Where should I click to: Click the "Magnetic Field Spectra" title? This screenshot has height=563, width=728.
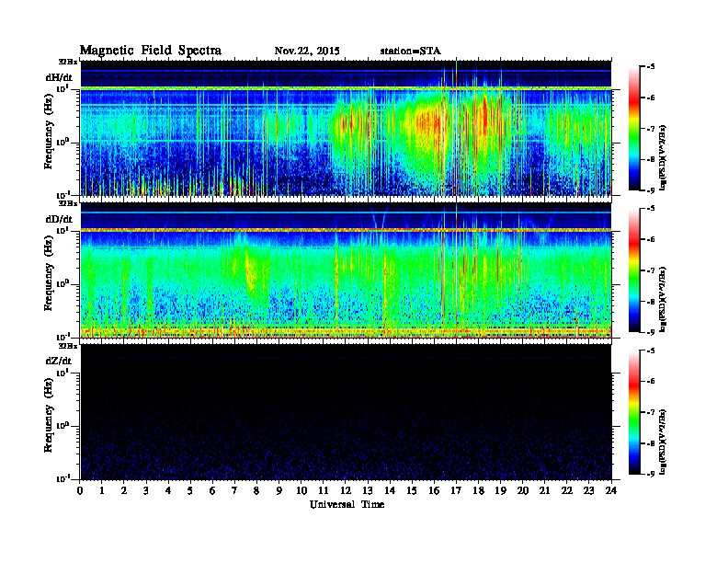pos(151,51)
